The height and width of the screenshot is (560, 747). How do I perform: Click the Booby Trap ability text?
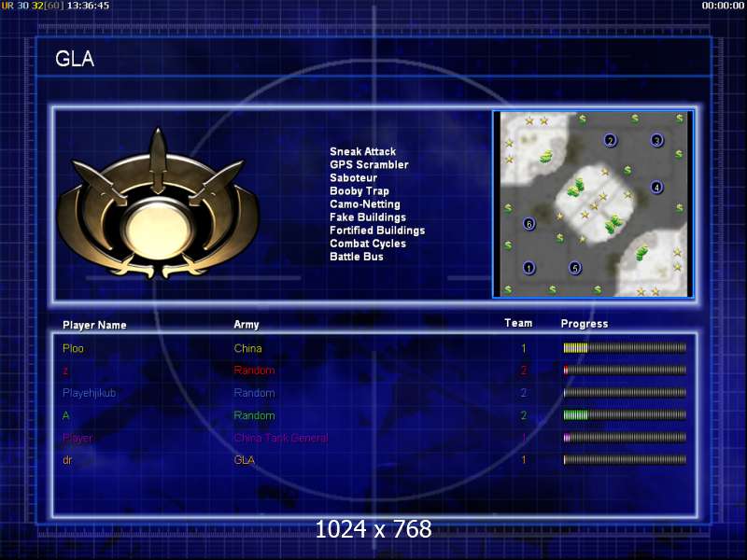pos(359,191)
